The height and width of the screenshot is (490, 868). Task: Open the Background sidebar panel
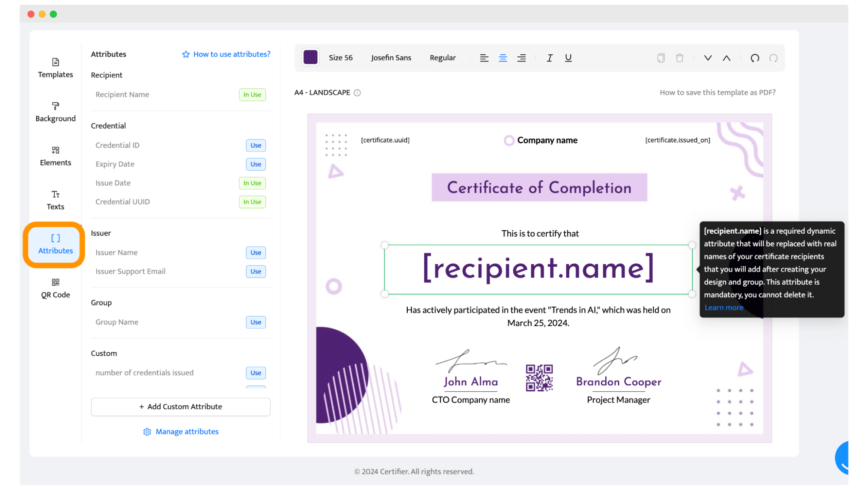tap(56, 112)
